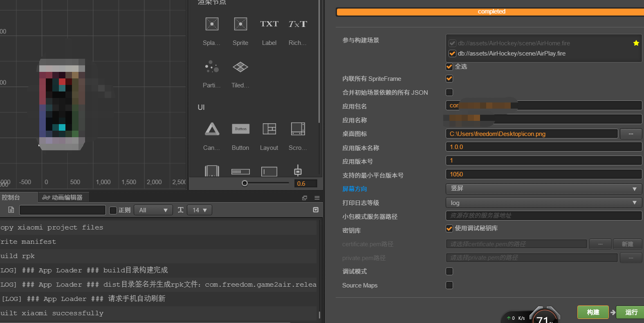Screen dimensions: 644x323
Task: Browse for the 桌面图标 file
Action: pos(631,134)
